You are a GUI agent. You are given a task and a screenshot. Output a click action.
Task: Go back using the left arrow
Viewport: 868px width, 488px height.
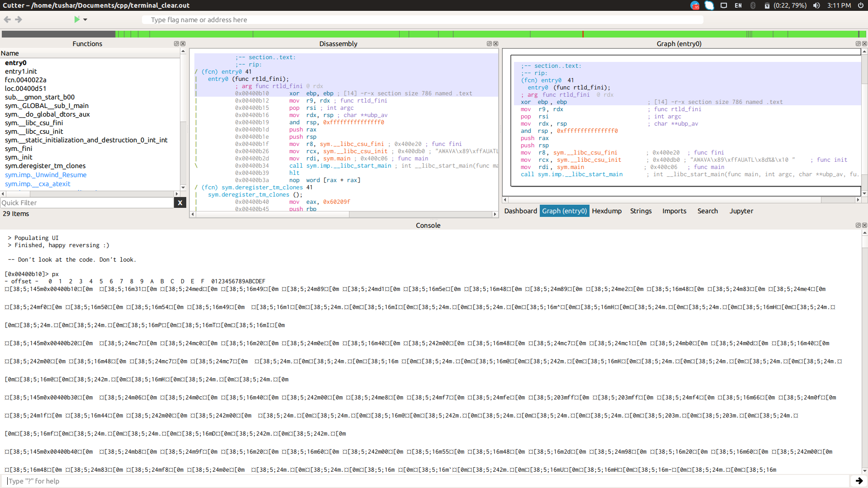7,19
